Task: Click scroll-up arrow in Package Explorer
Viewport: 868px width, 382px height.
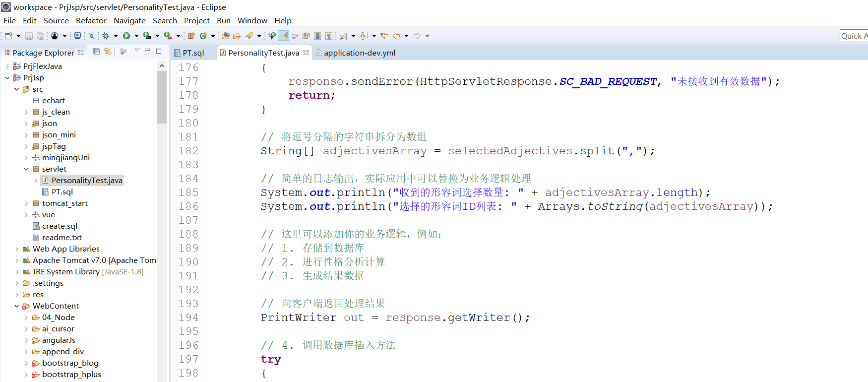Action: tap(162, 65)
